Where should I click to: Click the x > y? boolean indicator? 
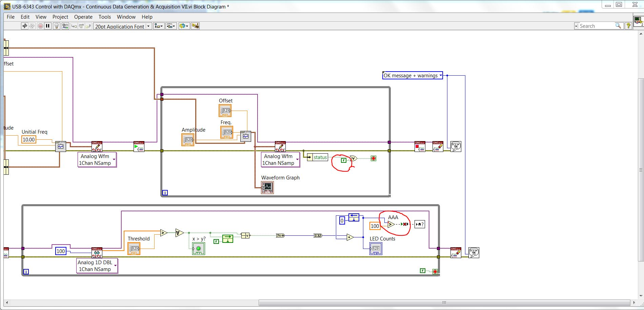[x=198, y=249]
